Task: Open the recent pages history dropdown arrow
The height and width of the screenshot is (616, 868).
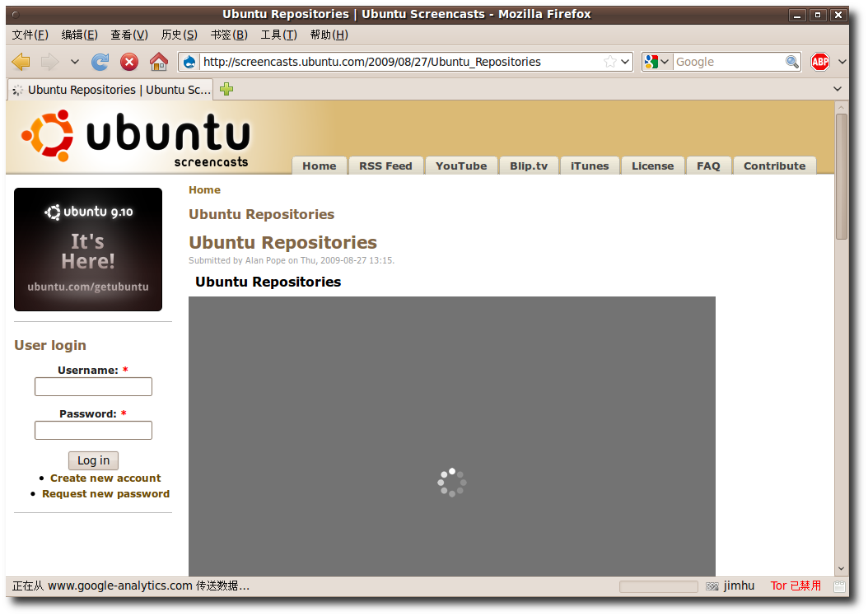Action: tap(75, 62)
